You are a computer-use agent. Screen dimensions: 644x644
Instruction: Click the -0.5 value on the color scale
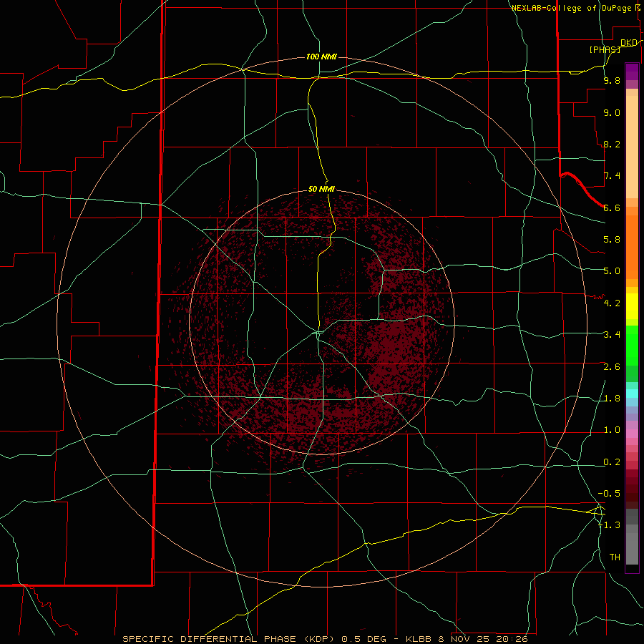(609, 494)
